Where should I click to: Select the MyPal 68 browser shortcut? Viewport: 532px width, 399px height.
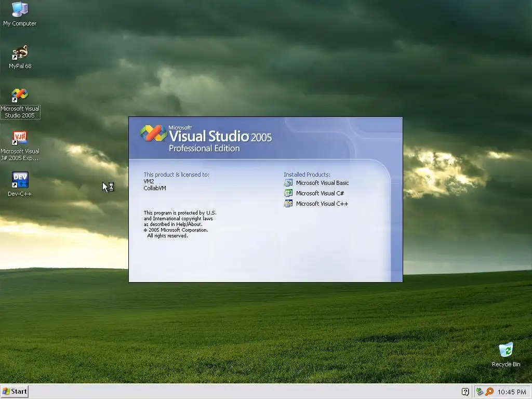20,57
